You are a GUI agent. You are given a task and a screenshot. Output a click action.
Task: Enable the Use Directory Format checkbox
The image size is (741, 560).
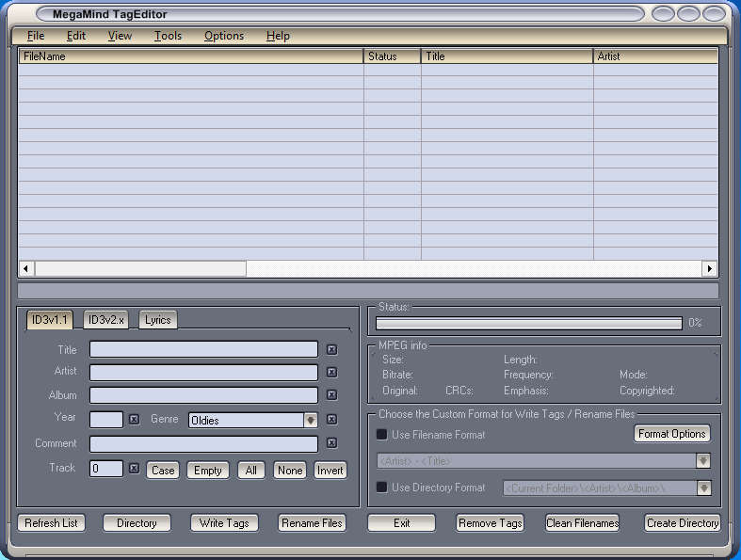[x=381, y=488]
